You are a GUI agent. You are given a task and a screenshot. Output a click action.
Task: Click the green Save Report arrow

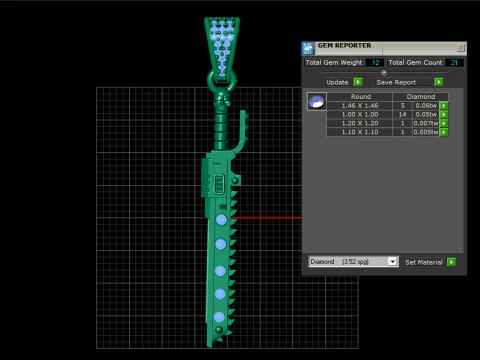point(439,82)
